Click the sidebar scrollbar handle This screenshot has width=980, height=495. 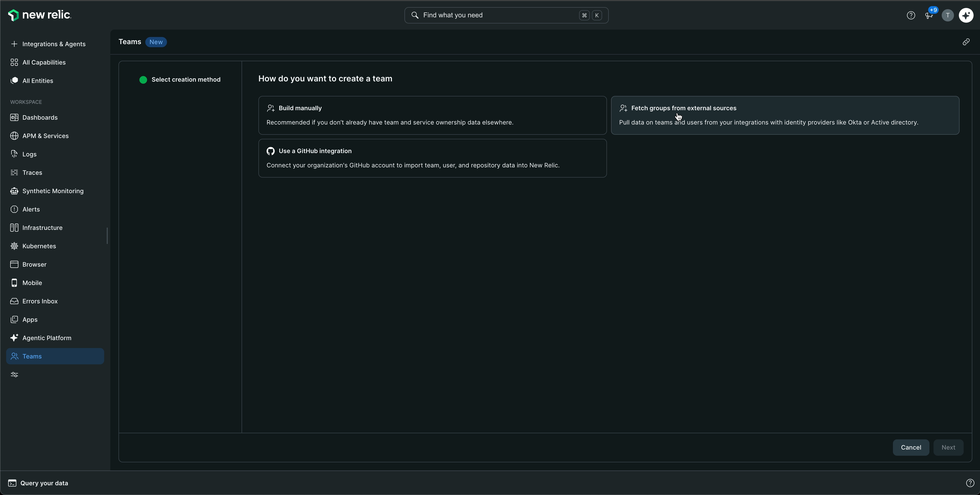tap(107, 235)
